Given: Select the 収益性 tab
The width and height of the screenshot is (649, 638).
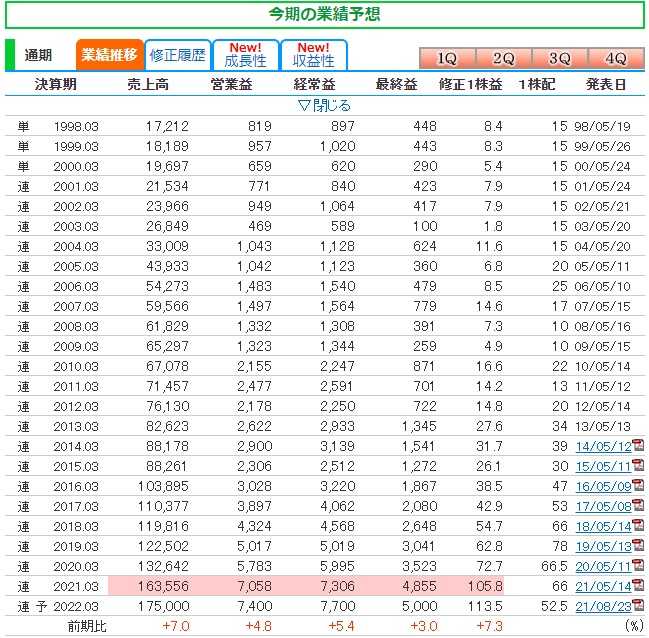Looking at the screenshot, I should tap(313, 55).
